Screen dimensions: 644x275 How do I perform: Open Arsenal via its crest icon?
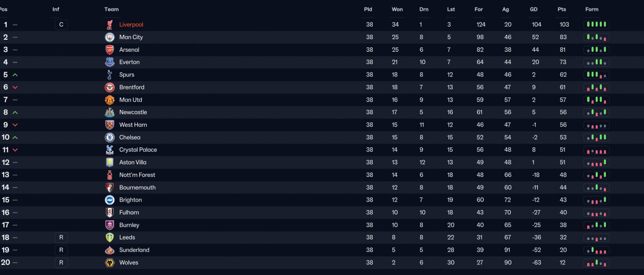click(110, 50)
